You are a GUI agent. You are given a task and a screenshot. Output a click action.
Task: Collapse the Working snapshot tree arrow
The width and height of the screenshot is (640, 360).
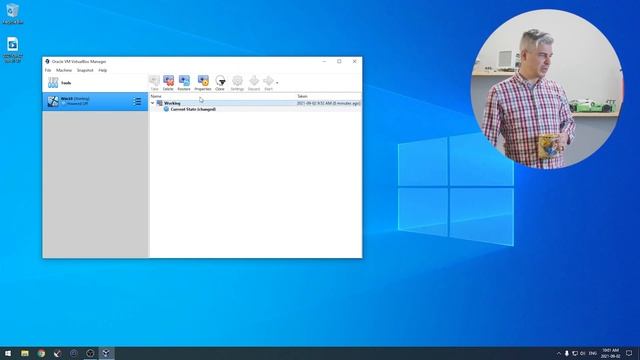coord(153,103)
